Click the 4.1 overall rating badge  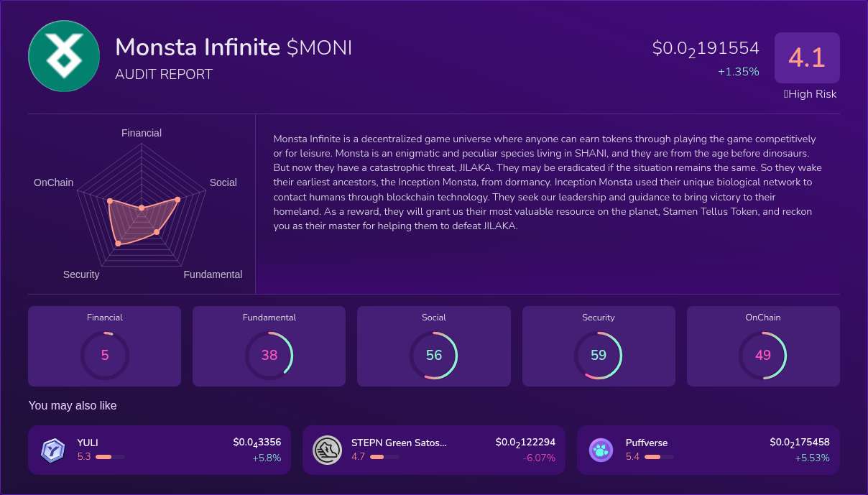click(x=807, y=57)
